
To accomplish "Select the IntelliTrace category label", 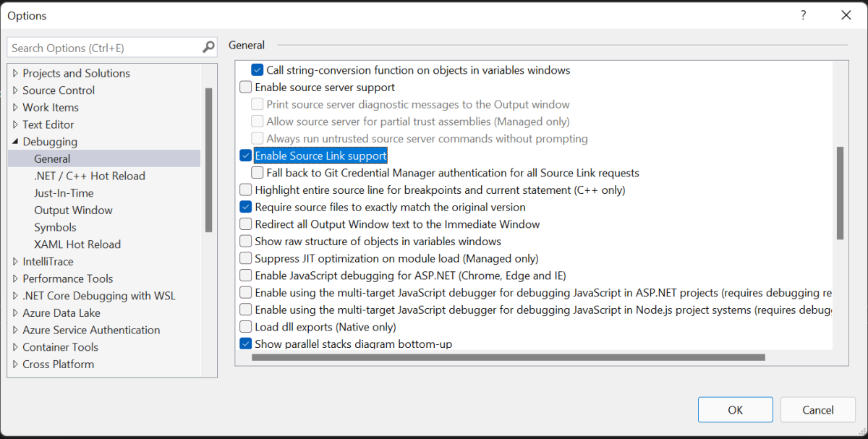I will click(48, 261).
